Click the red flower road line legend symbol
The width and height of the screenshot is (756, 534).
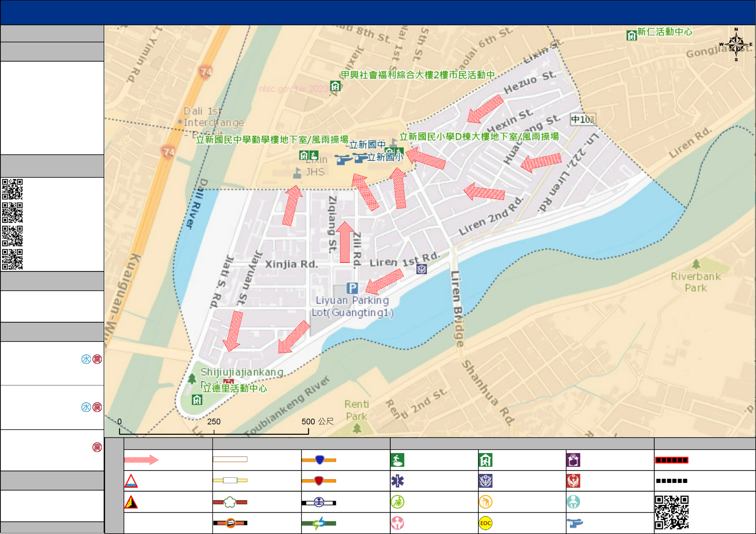pyautogui.click(x=230, y=502)
